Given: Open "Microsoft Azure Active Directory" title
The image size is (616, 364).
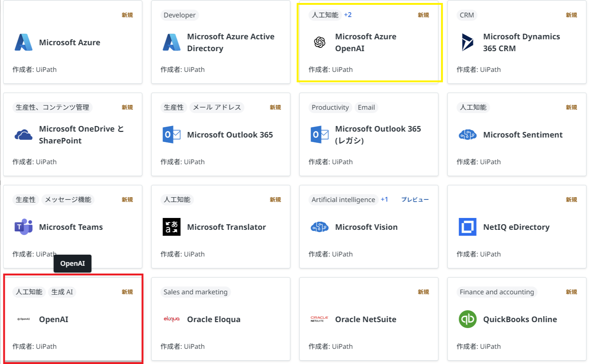Looking at the screenshot, I should click(x=231, y=42).
